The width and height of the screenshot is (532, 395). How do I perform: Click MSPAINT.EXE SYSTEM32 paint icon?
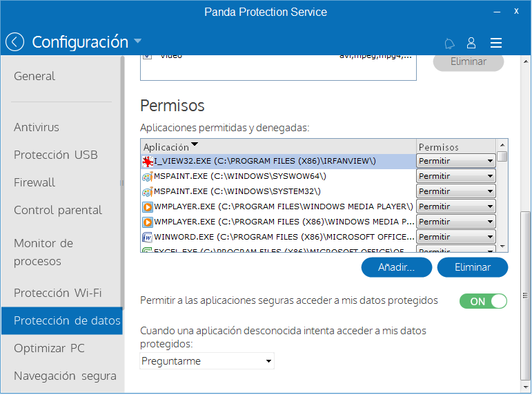147,191
